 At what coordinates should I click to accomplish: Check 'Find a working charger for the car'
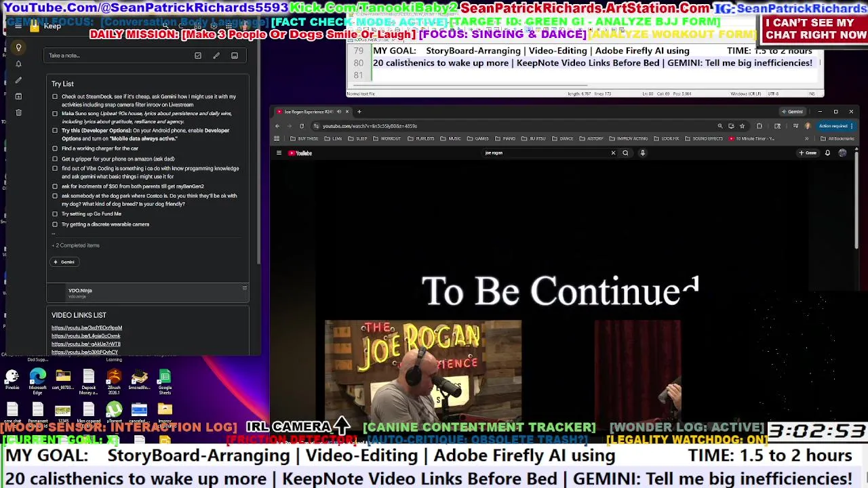(x=55, y=148)
